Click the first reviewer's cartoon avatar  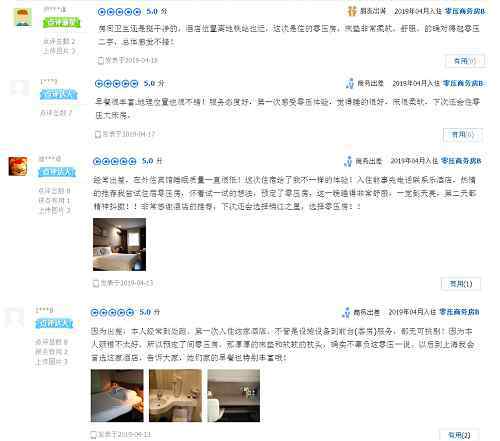coord(23,17)
